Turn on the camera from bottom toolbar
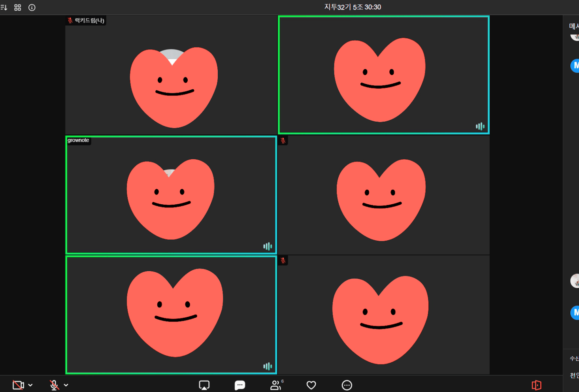Viewport: 579px width, 392px height. point(18,385)
